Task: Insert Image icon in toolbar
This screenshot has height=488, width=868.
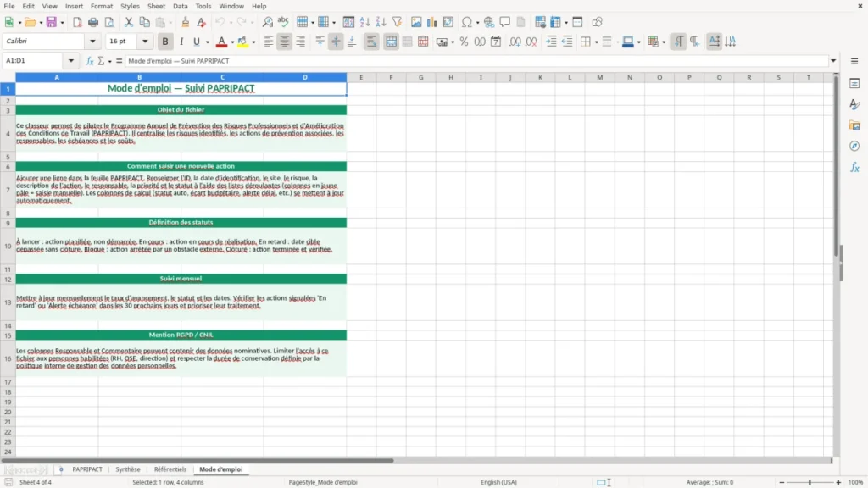Action: pos(416,22)
